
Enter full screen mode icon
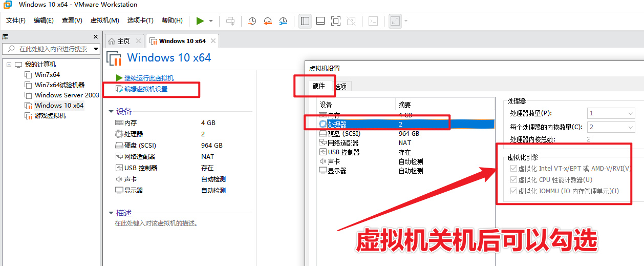(336, 21)
